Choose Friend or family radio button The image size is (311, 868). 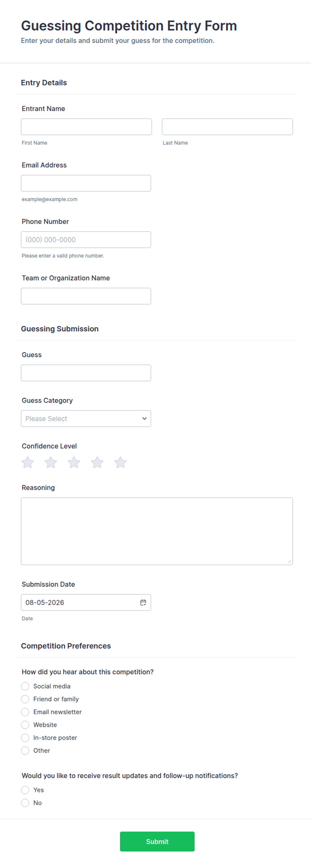[x=25, y=699]
